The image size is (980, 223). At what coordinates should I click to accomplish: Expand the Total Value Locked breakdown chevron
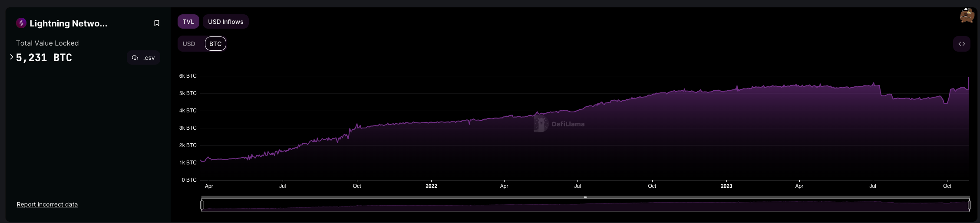(x=12, y=57)
